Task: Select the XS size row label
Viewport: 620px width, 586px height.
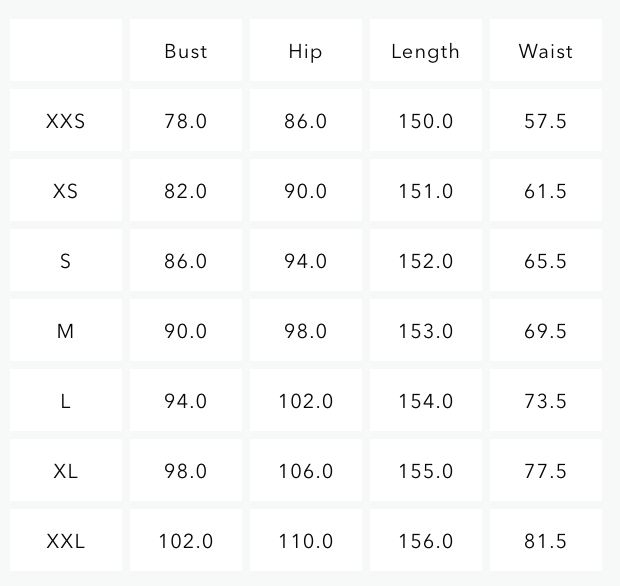Action: tap(66, 191)
